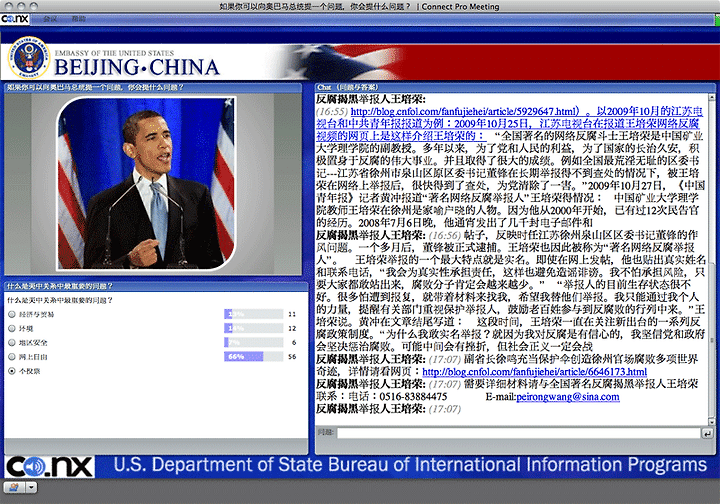The height and width of the screenshot is (504, 720).
Task: Click the vote count 6
Action: 294,342
